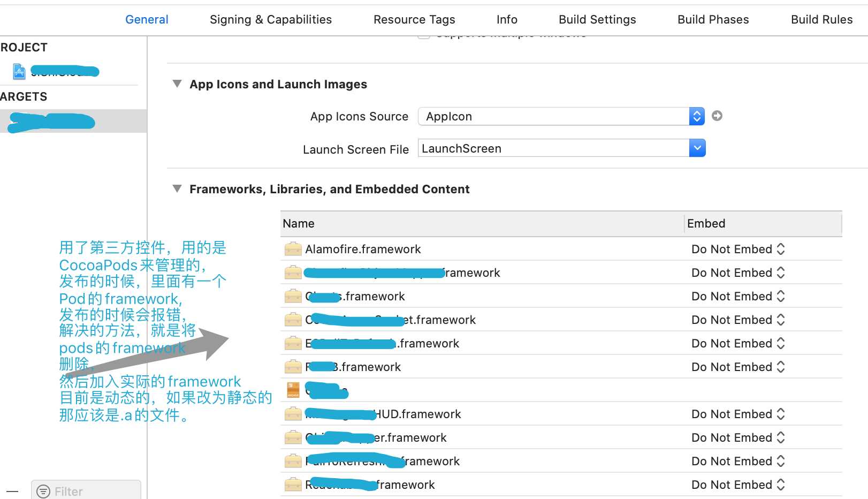Collapse App Icons and Launch Images section
This screenshot has width=868, height=499.
click(177, 84)
